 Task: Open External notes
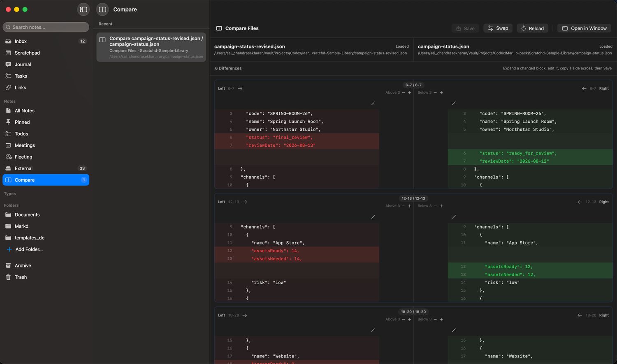coord(46,168)
